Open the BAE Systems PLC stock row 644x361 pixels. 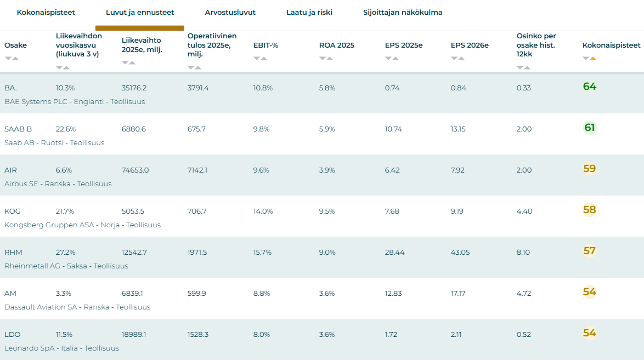pyautogui.click(x=75, y=102)
